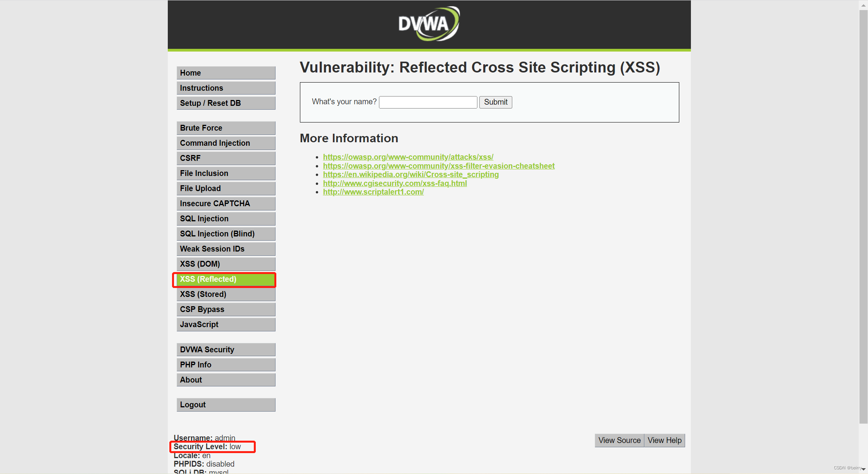Go to Setup / Reset DB
Screen dimensions: 868x474
(226, 103)
